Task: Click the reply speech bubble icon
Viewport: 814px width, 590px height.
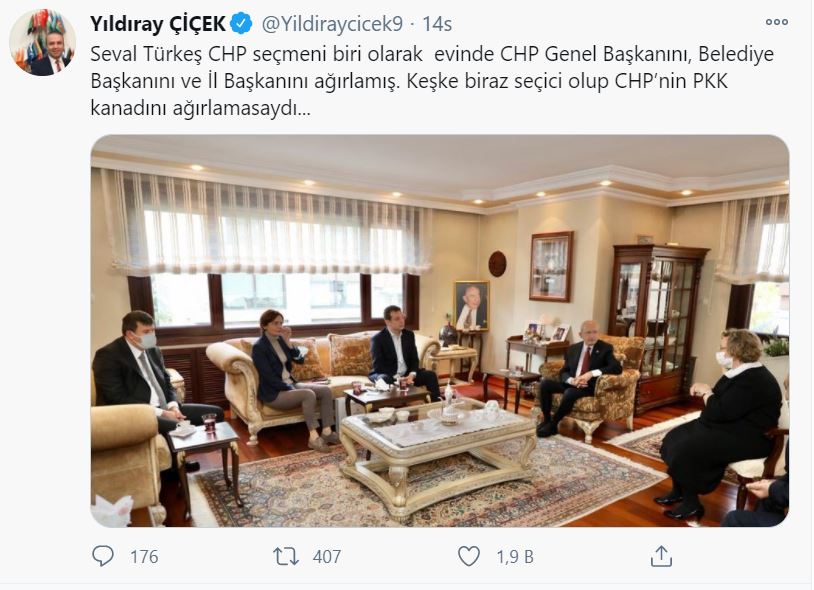Action: tap(103, 556)
